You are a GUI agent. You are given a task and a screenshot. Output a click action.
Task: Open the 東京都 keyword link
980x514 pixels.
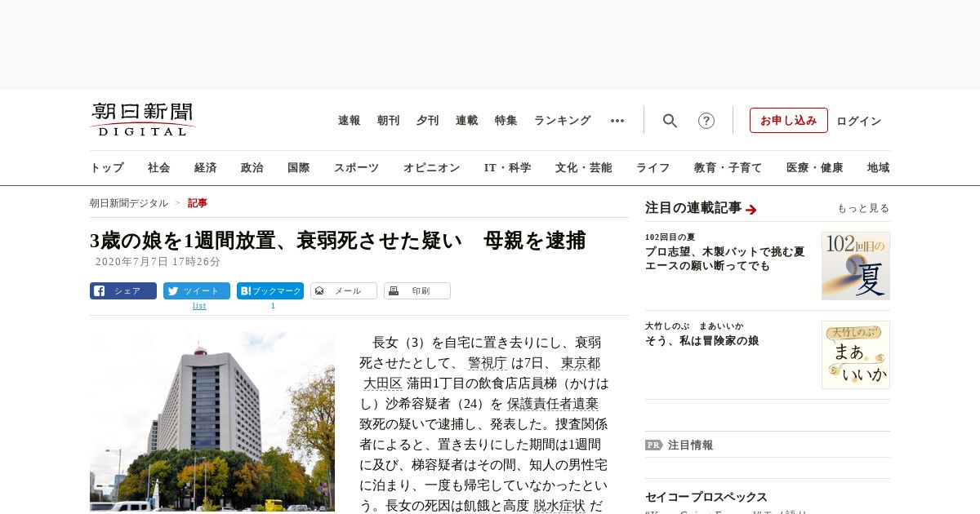tap(581, 363)
